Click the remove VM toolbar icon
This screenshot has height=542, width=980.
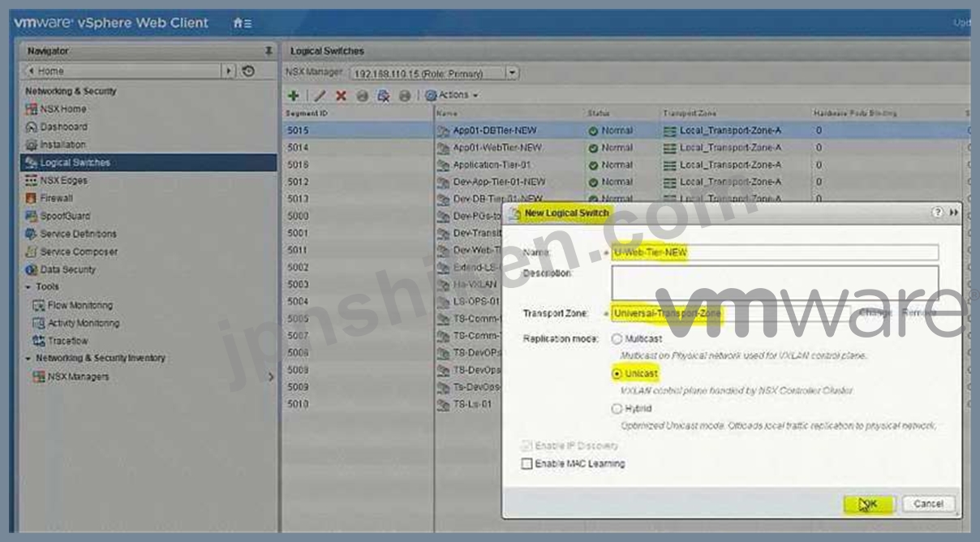pos(383,96)
